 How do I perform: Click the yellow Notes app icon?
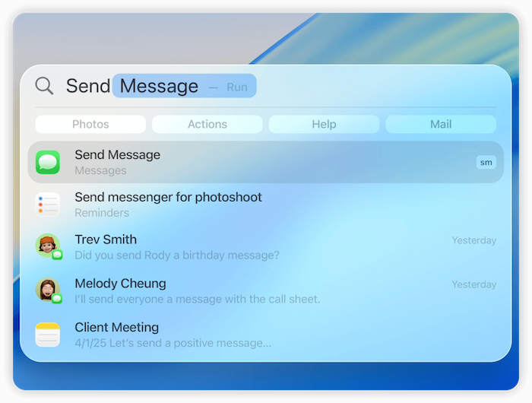click(x=48, y=335)
